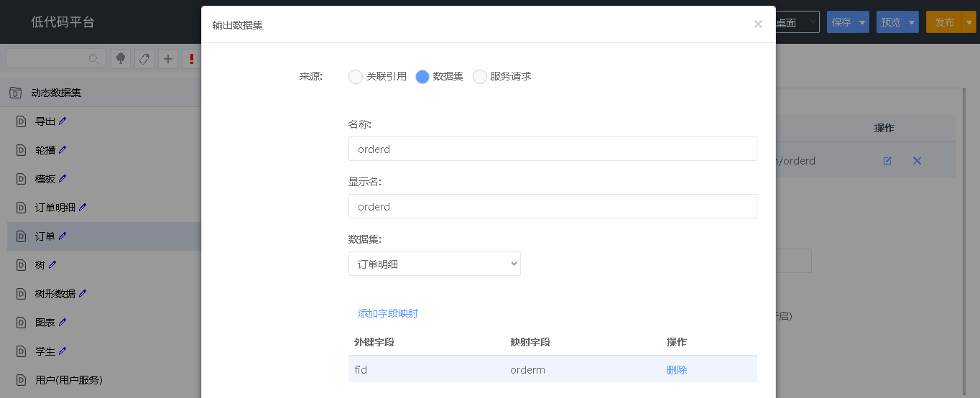Image resolution: width=980 pixels, height=398 pixels.
Task: Open the 数据集 dropdown showing 订单明细
Action: 434,264
